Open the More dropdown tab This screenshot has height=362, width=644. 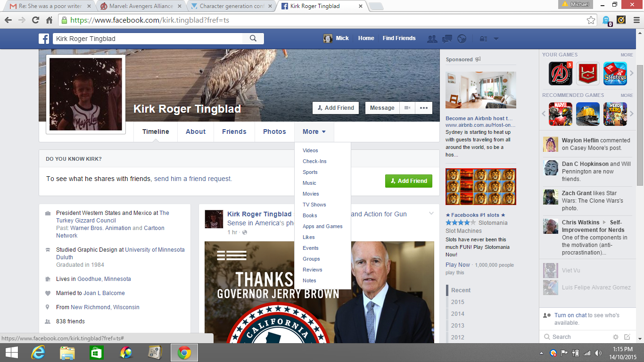tap(314, 132)
